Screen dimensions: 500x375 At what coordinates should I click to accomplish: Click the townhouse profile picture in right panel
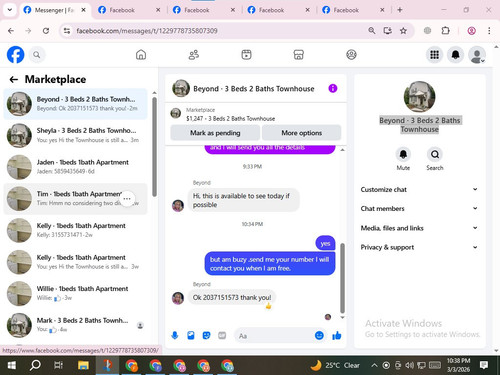tap(419, 97)
